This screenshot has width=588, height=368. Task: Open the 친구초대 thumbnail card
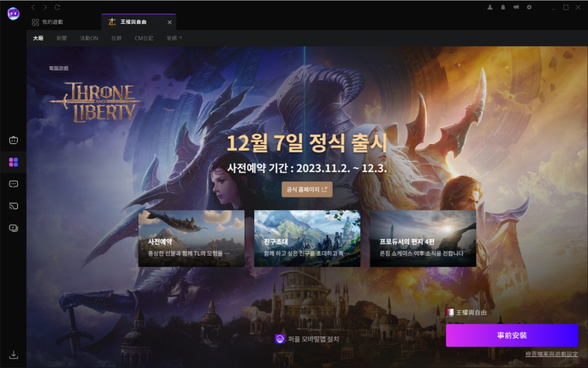[307, 239]
